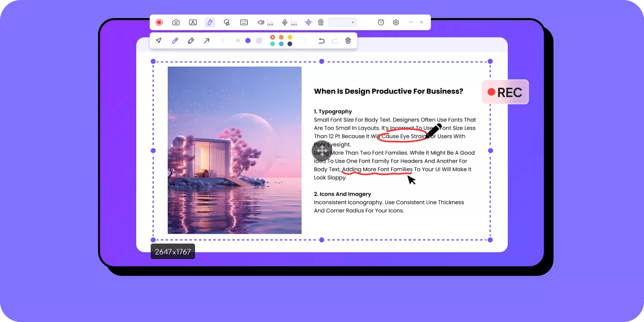Pick the yellow color swatch

(290, 37)
